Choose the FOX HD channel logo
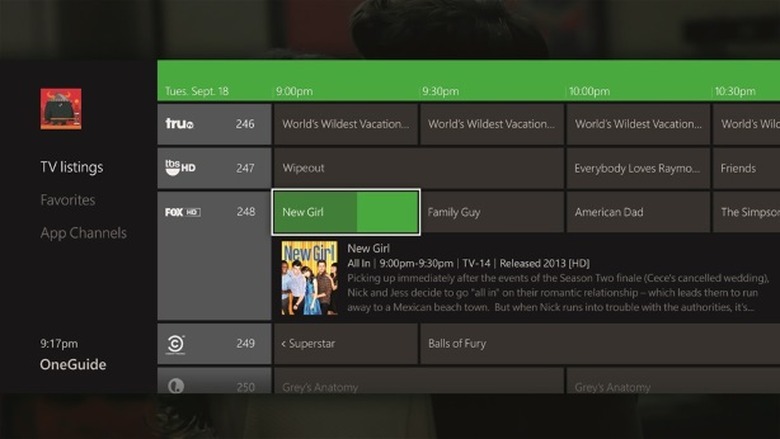Viewport: 780px width, 439px height. click(183, 212)
